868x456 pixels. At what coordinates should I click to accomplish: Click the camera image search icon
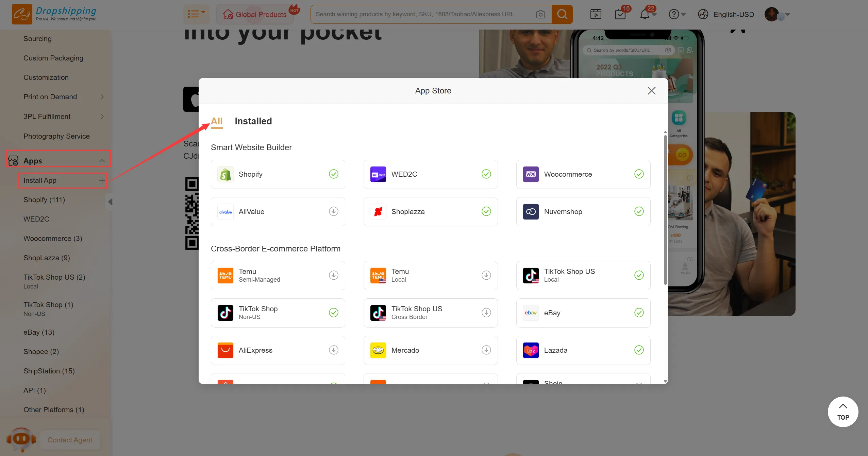tap(540, 14)
